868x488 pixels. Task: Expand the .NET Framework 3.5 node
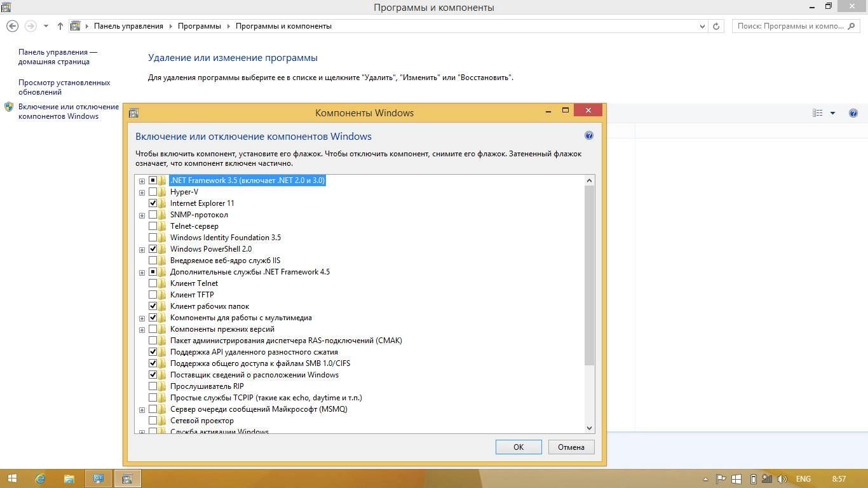pyautogui.click(x=142, y=181)
